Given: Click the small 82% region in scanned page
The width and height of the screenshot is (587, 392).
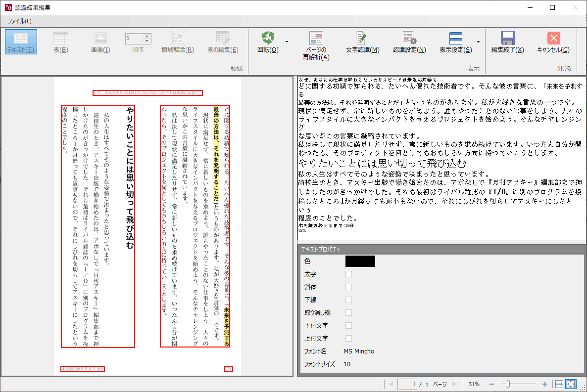Looking at the screenshot, I should tap(229, 369).
